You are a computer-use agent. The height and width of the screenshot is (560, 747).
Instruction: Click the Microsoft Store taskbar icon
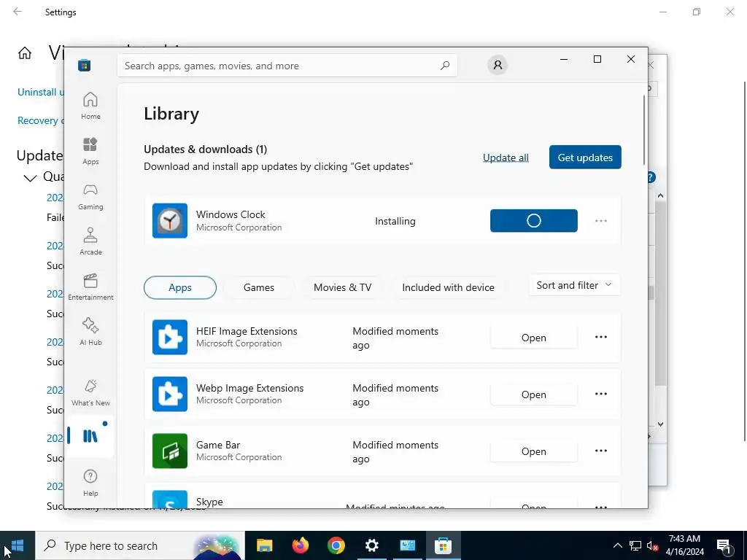pos(443,545)
